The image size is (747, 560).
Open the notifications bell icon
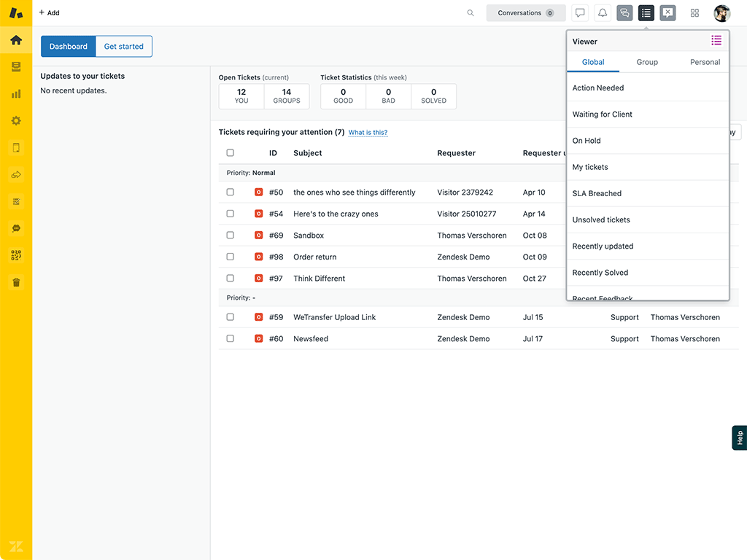[602, 13]
